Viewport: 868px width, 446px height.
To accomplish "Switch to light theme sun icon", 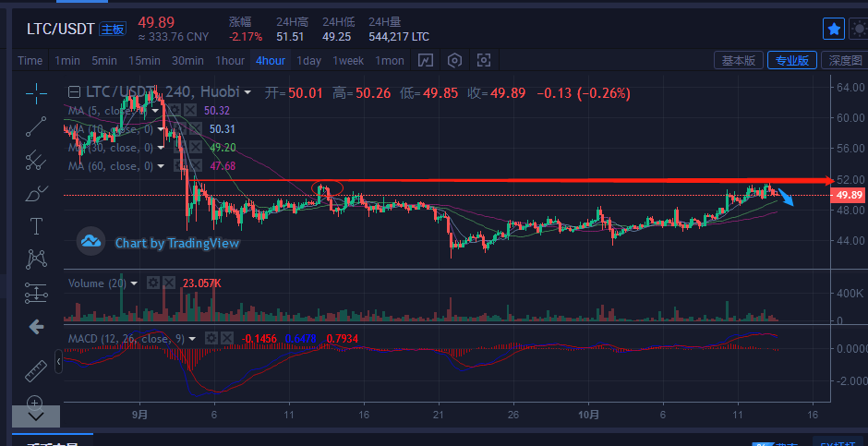I will 859,29.
